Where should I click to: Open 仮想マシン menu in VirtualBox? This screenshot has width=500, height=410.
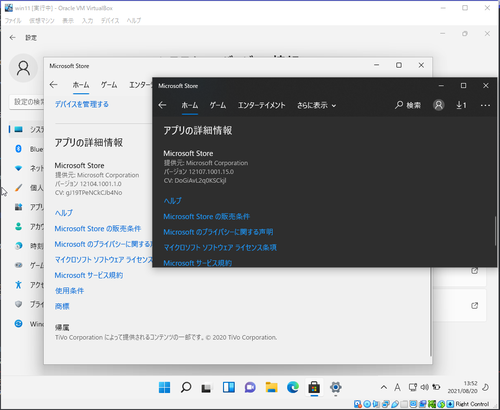(42, 21)
